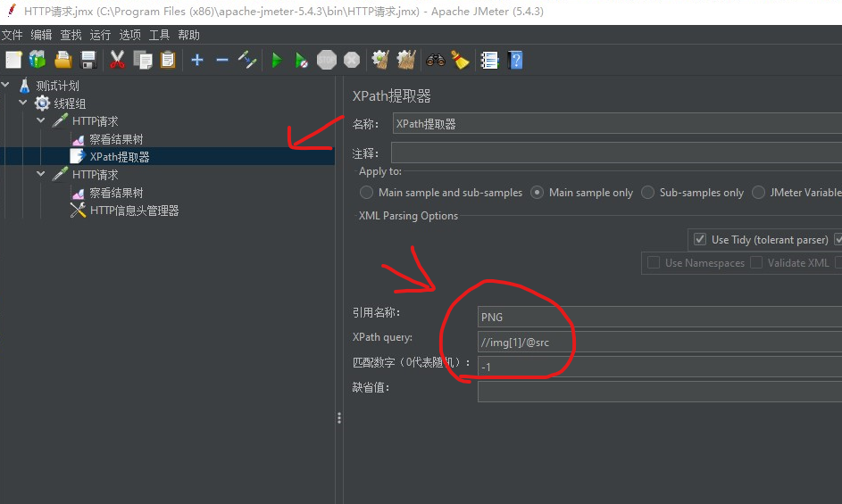Toggle Use Namespaces checkbox

(x=654, y=262)
